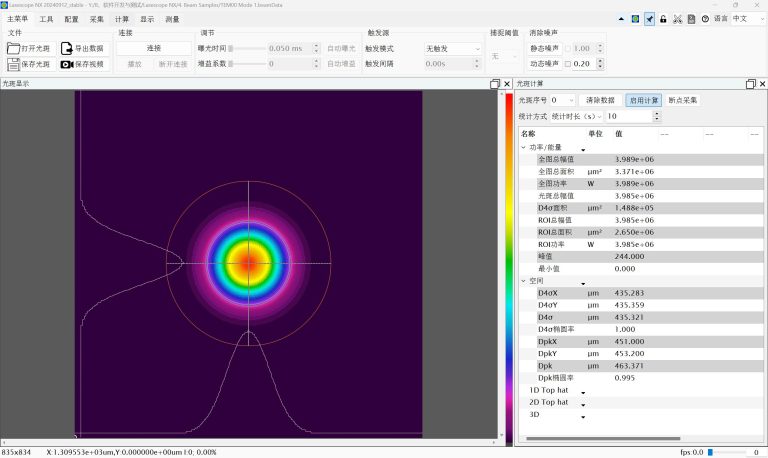Click the lock icon in top toolbar
This screenshot has height=458, width=768.
click(663, 19)
